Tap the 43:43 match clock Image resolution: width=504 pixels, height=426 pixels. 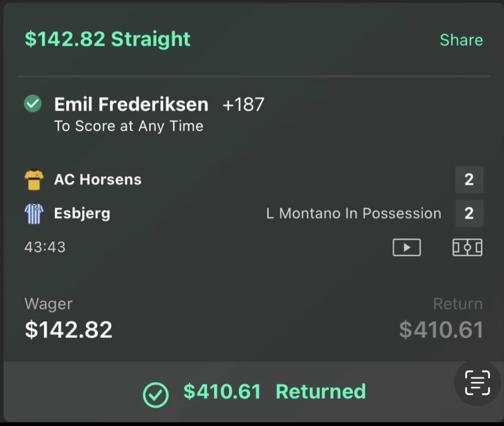pyautogui.click(x=45, y=247)
